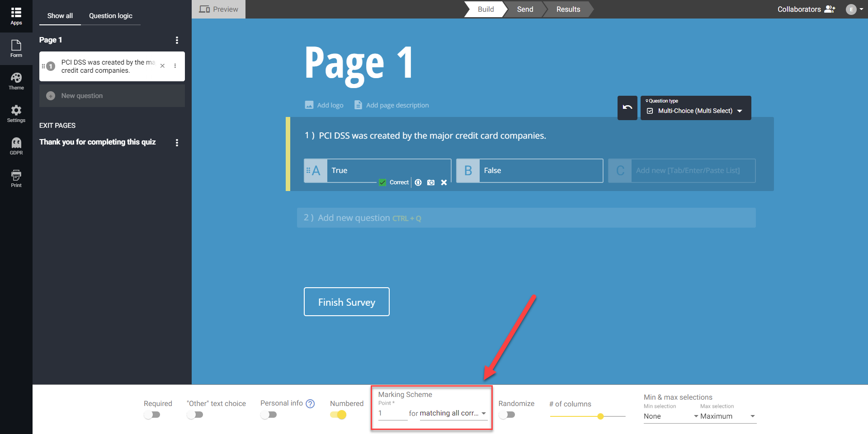Click Add page description link
868x434 pixels.
(x=397, y=105)
